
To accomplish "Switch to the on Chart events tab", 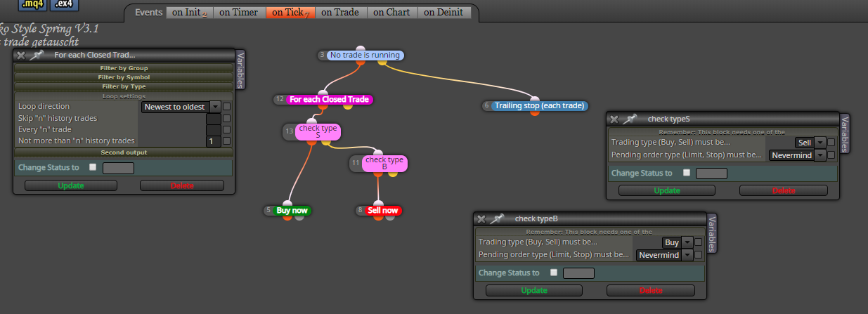I will tap(391, 12).
